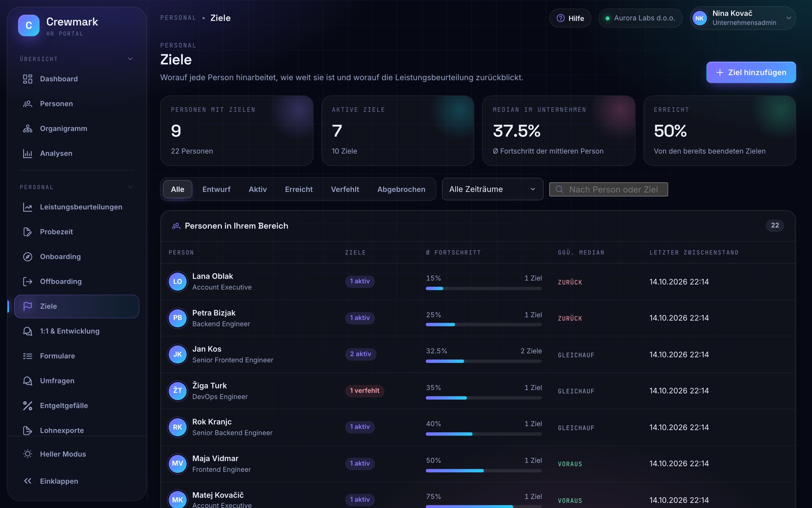Click the Hilfe question mark icon

point(560,18)
